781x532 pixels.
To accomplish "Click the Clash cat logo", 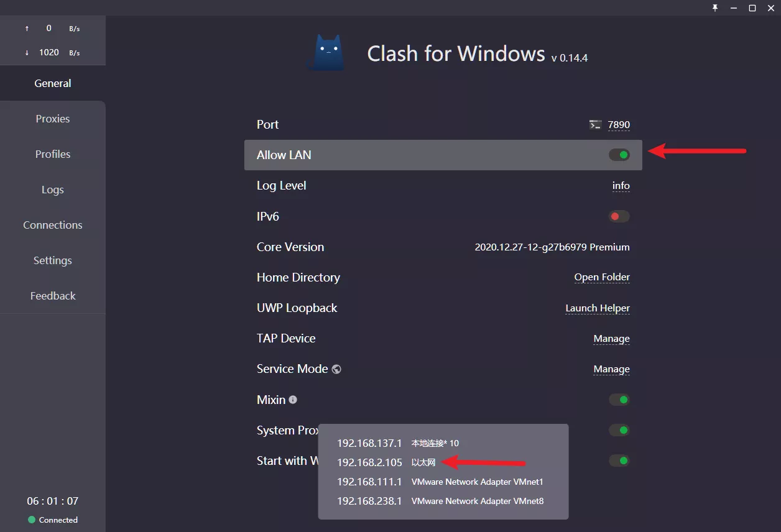I will [325, 52].
